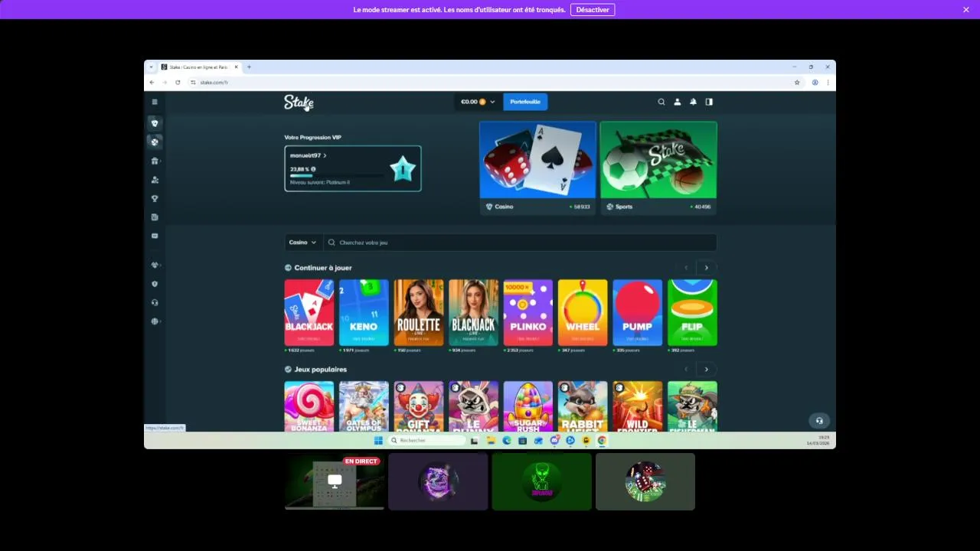
Task: Open the Flip game tile
Action: [692, 312]
